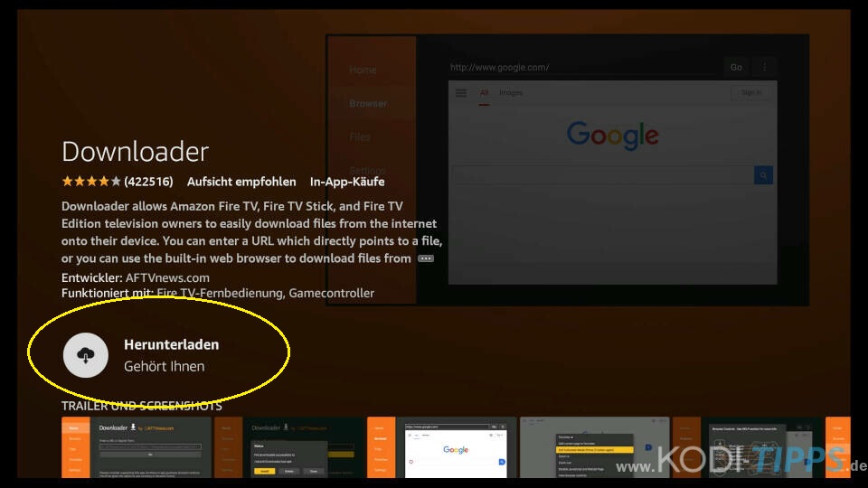Click the 'Funktioniert mit' compatibility line
868x488 pixels.
(x=218, y=293)
